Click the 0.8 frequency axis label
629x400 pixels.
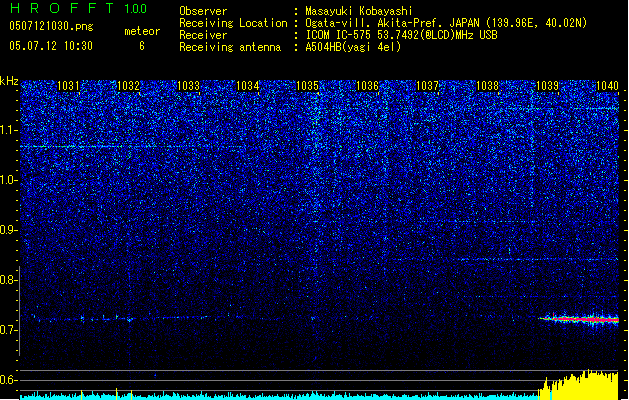(x=9, y=280)
